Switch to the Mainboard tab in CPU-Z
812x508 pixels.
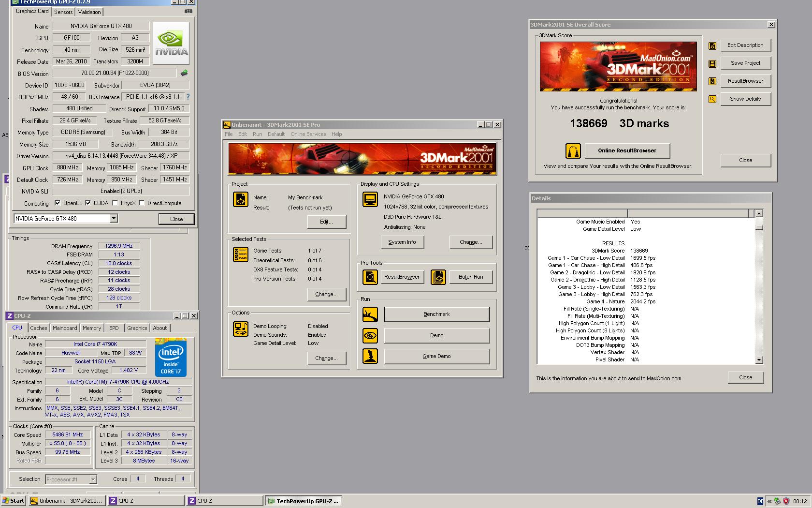pos(65,328)
